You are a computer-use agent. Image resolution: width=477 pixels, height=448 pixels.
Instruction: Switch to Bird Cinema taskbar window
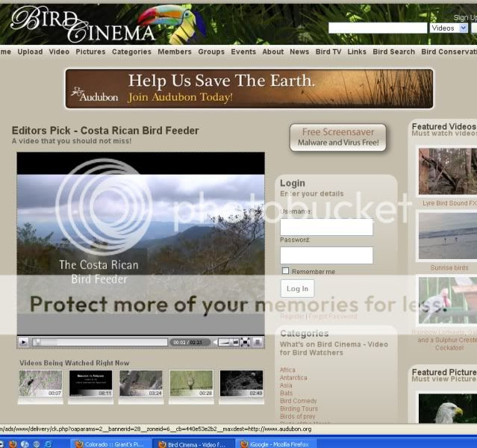pos(193,444)
